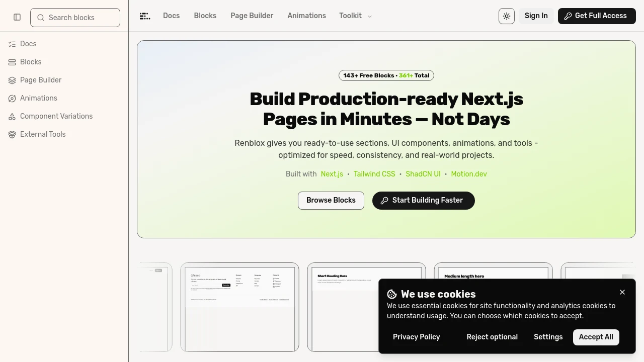Click the footer block preview thumbnail
The height and width of the screenshot is (362, 644).
239,307
